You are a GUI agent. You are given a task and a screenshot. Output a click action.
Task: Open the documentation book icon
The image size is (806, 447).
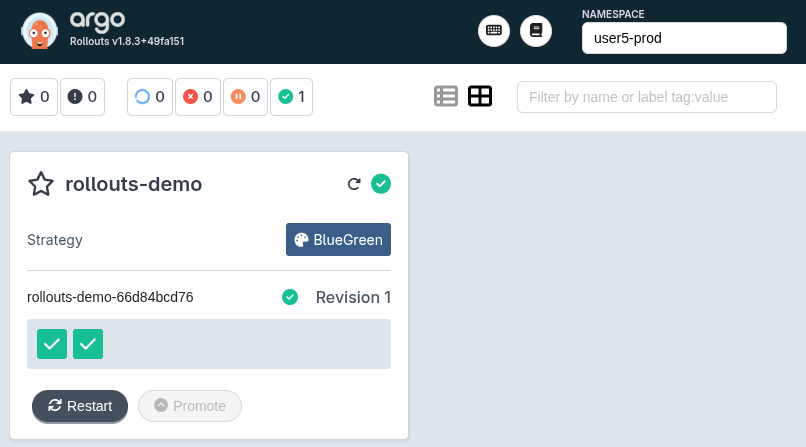[536, 31]
